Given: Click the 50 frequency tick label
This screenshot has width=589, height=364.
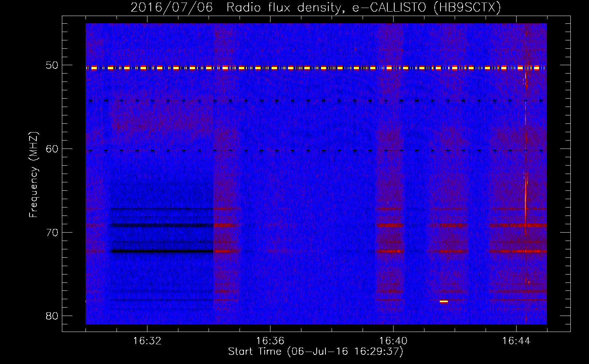Looking at the screenshot, I should pyautogui.click(x=52, y=65).
